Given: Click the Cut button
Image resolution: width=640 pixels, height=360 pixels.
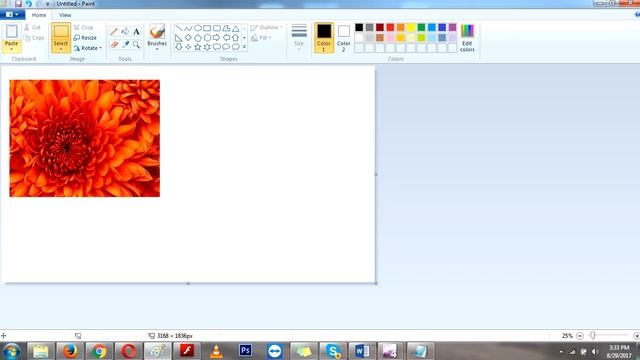Looking at the screenshot, I should pyautogui.click(x=33, y=27).
